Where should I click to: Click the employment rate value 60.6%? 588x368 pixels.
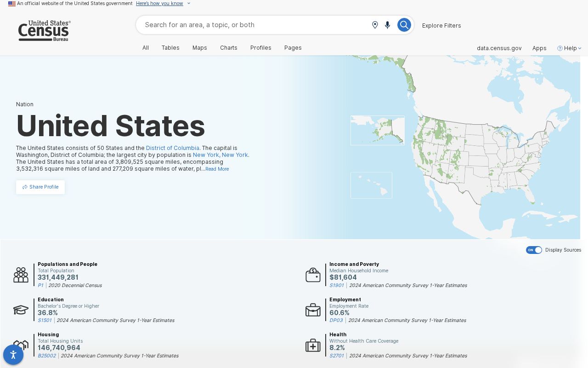coord(339,313)
